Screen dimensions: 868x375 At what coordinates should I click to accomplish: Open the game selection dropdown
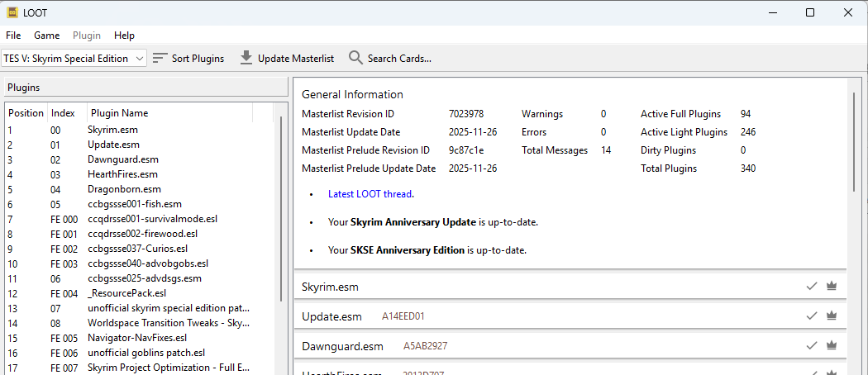(x=74, y=59)
